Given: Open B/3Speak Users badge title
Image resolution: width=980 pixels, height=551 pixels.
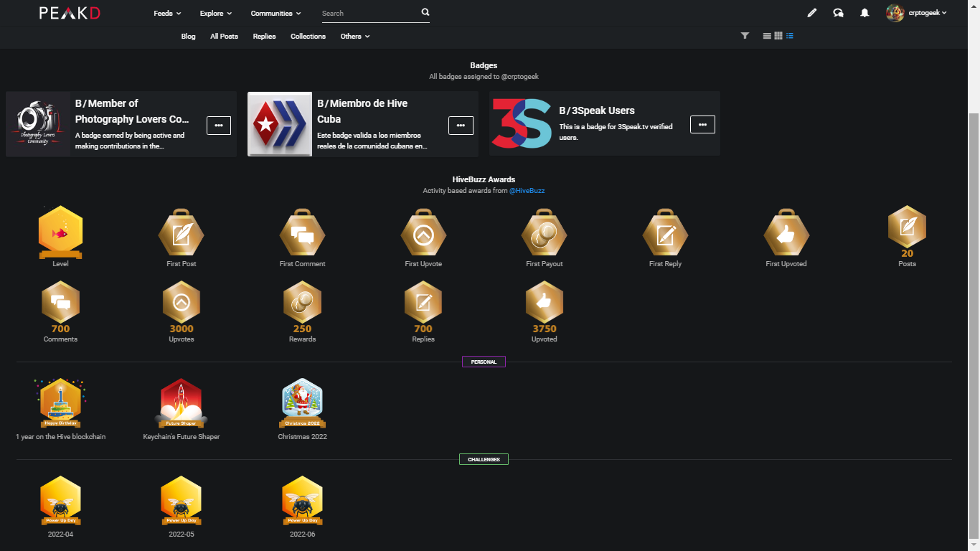Looking at the screenshot, I should [597, 110].
